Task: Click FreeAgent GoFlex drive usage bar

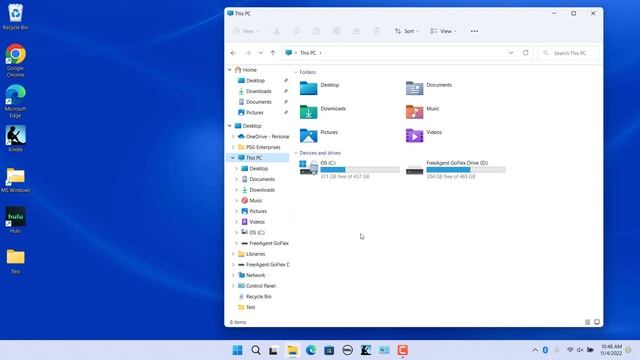Action: pyautogui.click(x=466, y=170)
